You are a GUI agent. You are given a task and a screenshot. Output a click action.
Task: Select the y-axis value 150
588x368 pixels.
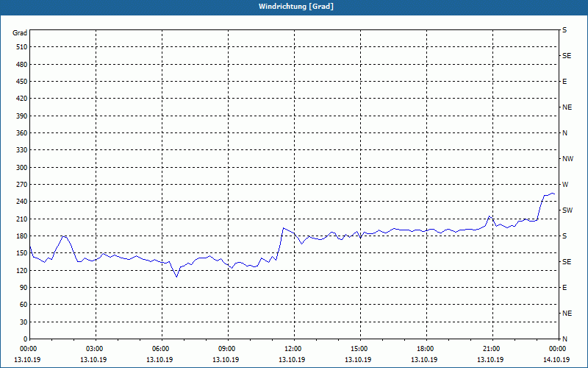[22, 253]
